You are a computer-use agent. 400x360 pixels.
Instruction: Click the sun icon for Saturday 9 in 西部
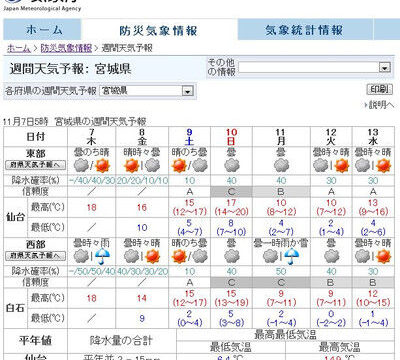click(x=179, y=257)
